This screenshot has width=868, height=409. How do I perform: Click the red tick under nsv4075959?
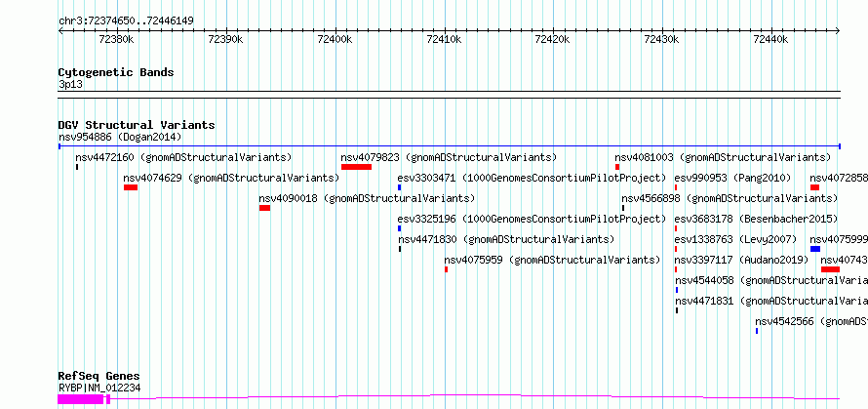446,269
